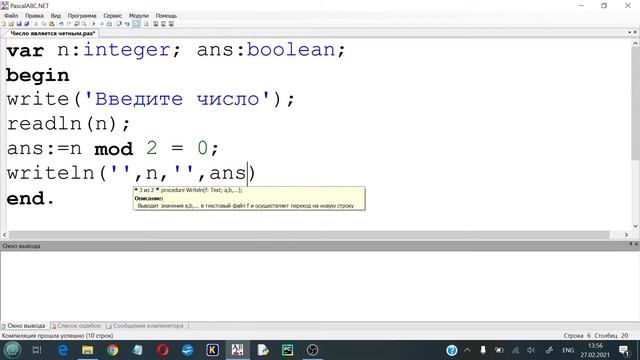Open the Вид menu
Image resolution: width=640 pixels, height=360 pixels.
pos(56,16)
